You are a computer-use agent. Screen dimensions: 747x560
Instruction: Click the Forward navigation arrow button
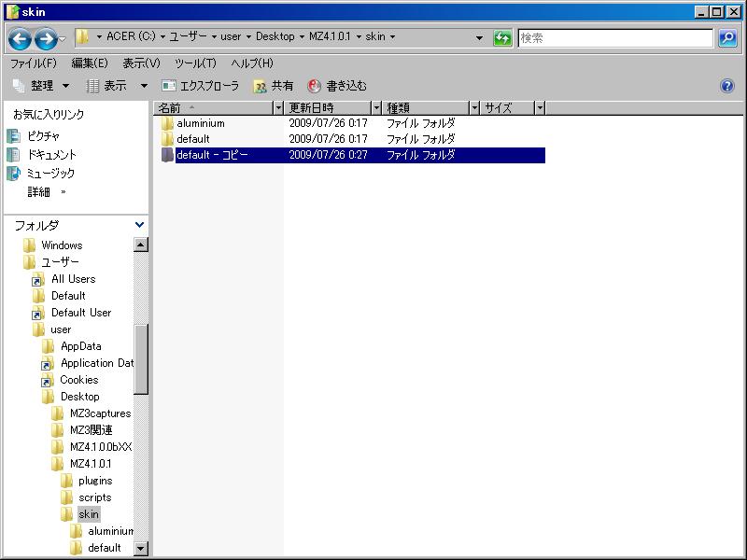[x=46, y=38]
